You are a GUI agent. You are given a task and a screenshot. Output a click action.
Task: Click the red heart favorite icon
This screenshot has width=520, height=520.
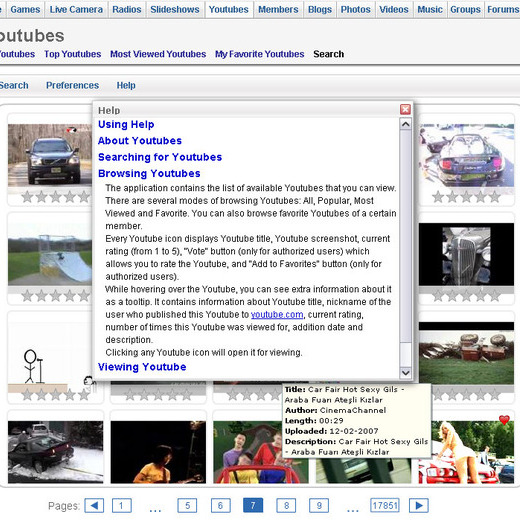click(x=504, y=420)
